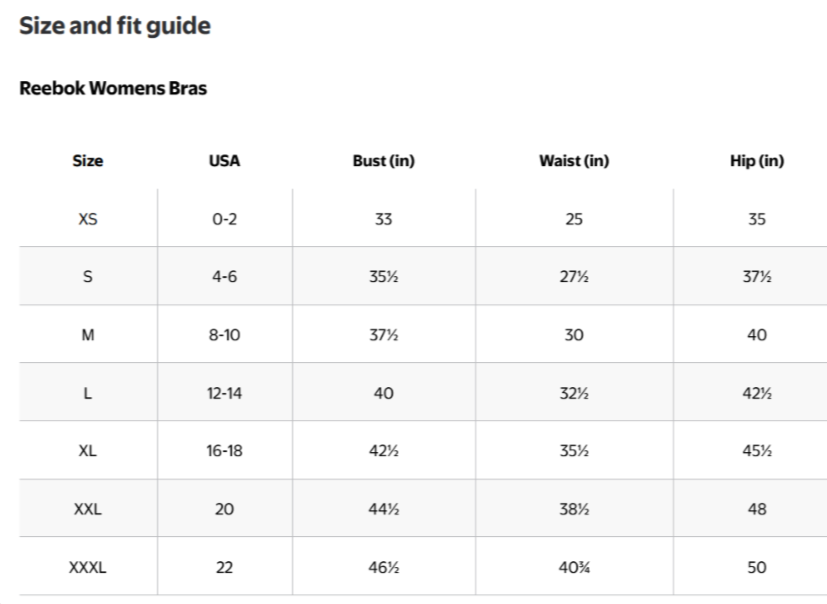Click the XXL size row label

tap(88, 509)
